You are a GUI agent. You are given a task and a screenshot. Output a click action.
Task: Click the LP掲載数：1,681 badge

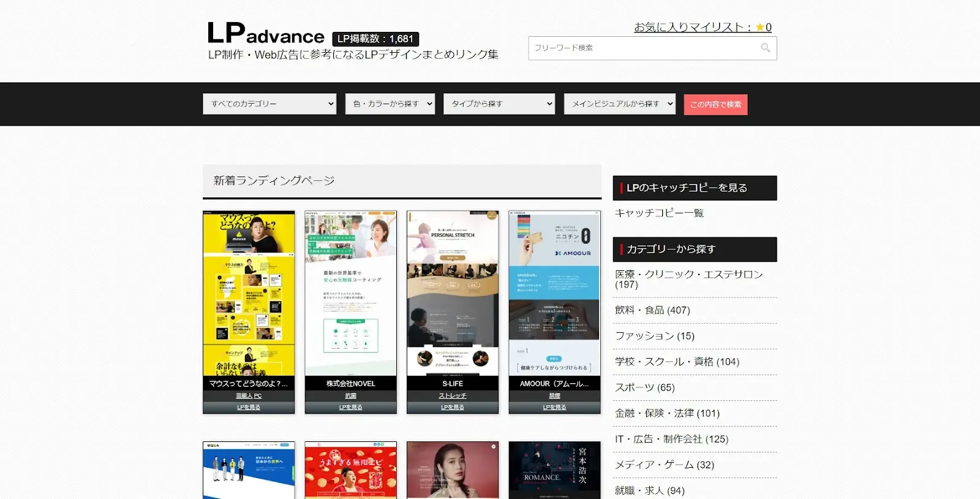375,39
